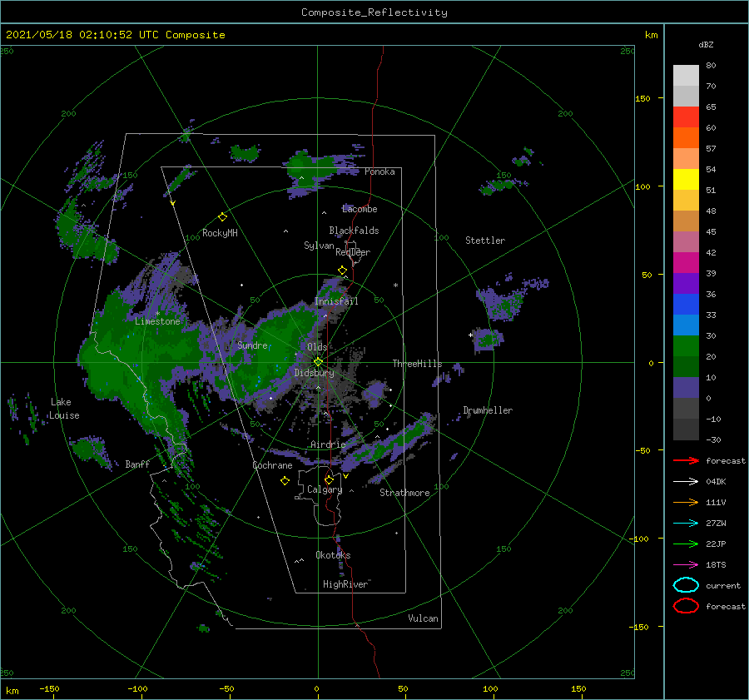Click the ThreeHills label
This screenshot has height=700, width=749.
(x=417, y=364)
